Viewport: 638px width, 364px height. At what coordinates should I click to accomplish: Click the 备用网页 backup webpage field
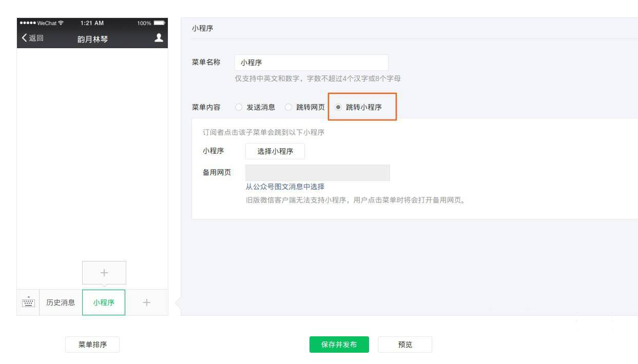(318, 173)
